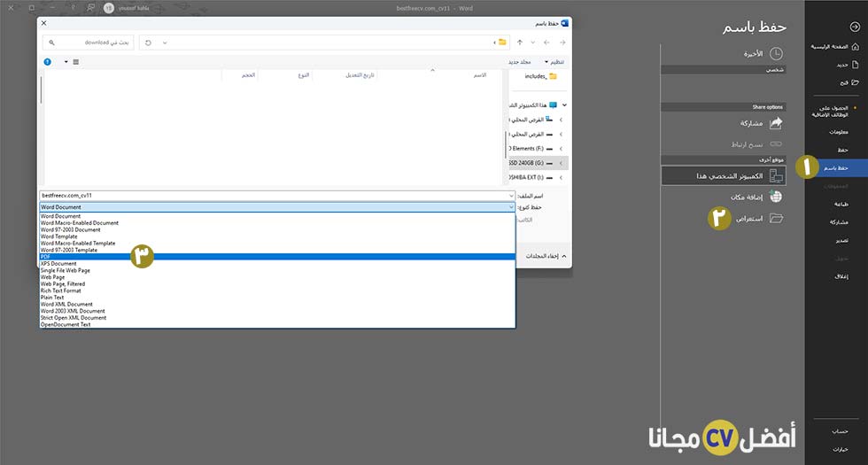Expand the SSD 240GB (G:) node chevron
The height and width of the screenshot is (465, 868).
[561, 163]
